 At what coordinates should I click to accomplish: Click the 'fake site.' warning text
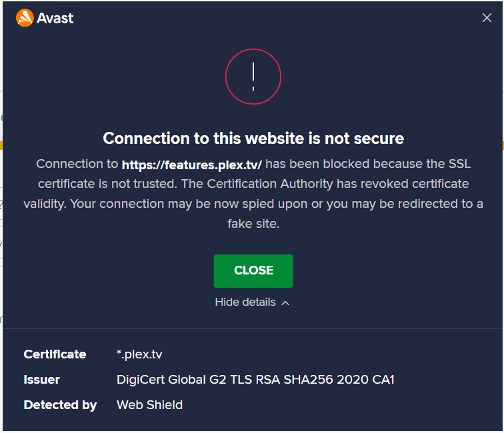click(x=253, y=224)
